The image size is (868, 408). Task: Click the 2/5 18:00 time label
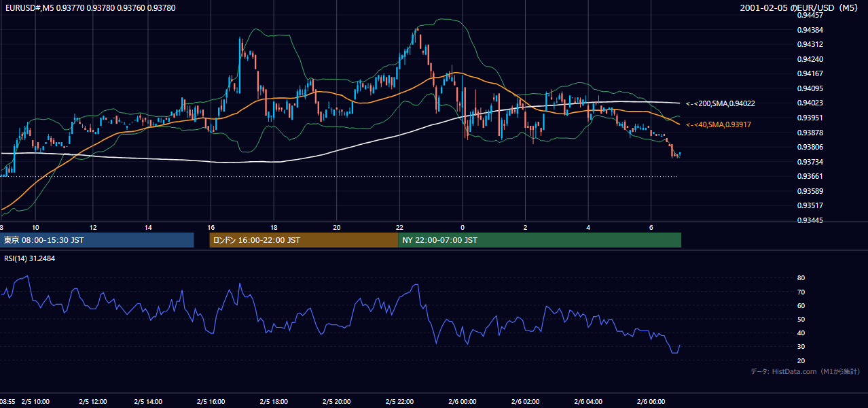pyautogui.click(x=274, y=401)
